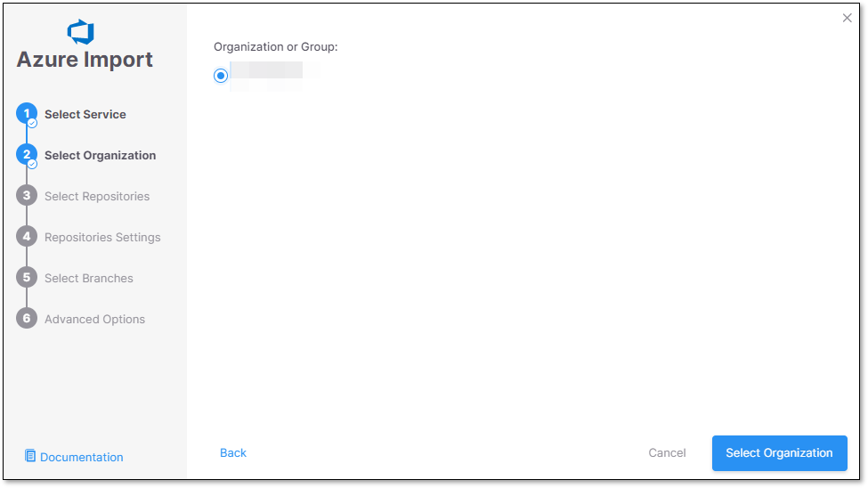Go to step 5 Select Branches

pyautogui.click(x=88, y=278)
